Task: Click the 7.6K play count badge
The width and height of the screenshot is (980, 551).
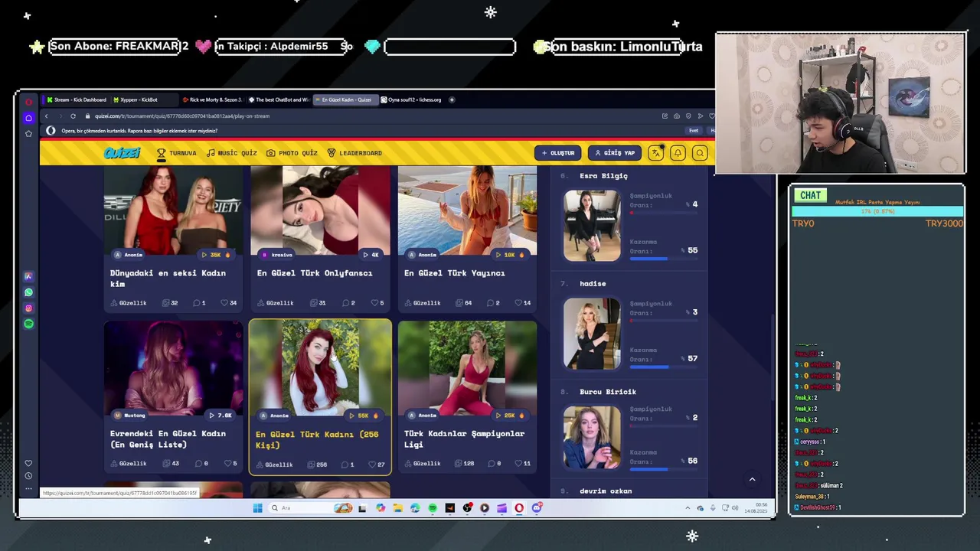Action: 220,416
